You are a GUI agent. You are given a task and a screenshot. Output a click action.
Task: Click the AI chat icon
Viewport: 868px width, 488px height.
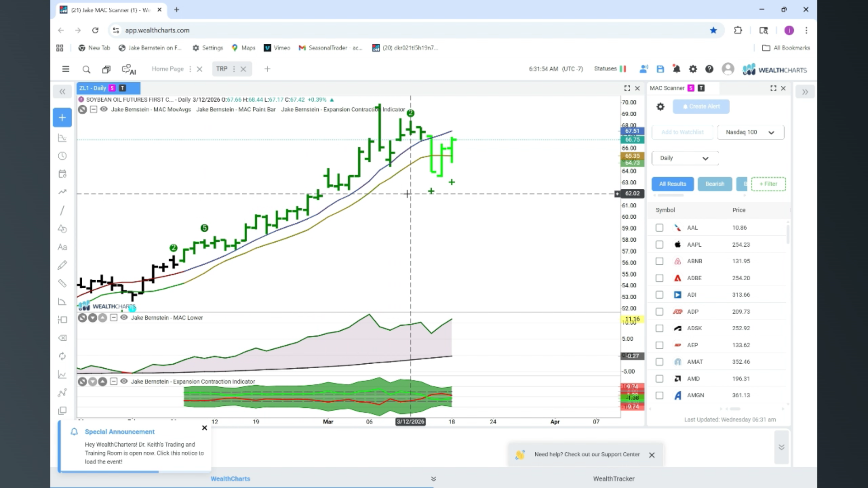[x=129, y=70]
